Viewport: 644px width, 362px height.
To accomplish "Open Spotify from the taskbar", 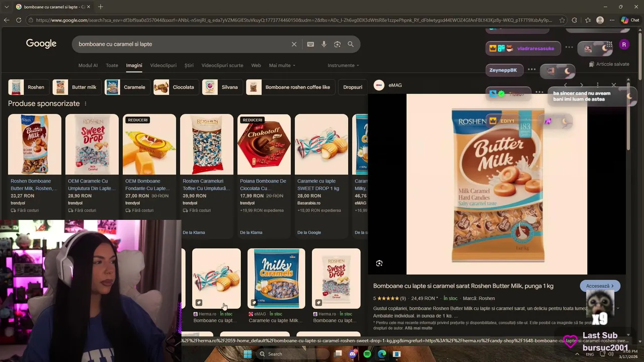I will [367, 354].
